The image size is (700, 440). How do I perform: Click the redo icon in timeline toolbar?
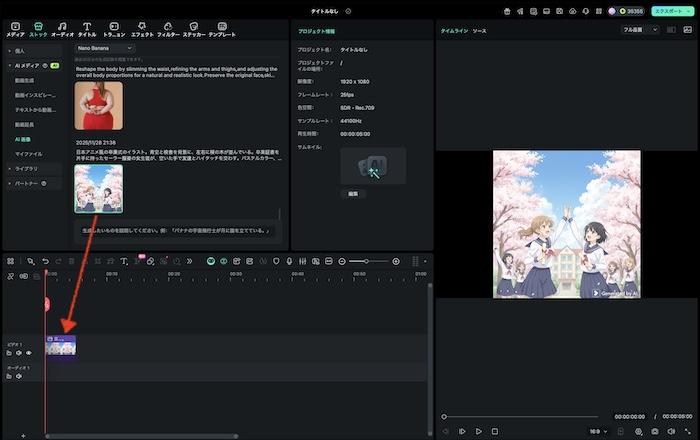pos(58,262)
